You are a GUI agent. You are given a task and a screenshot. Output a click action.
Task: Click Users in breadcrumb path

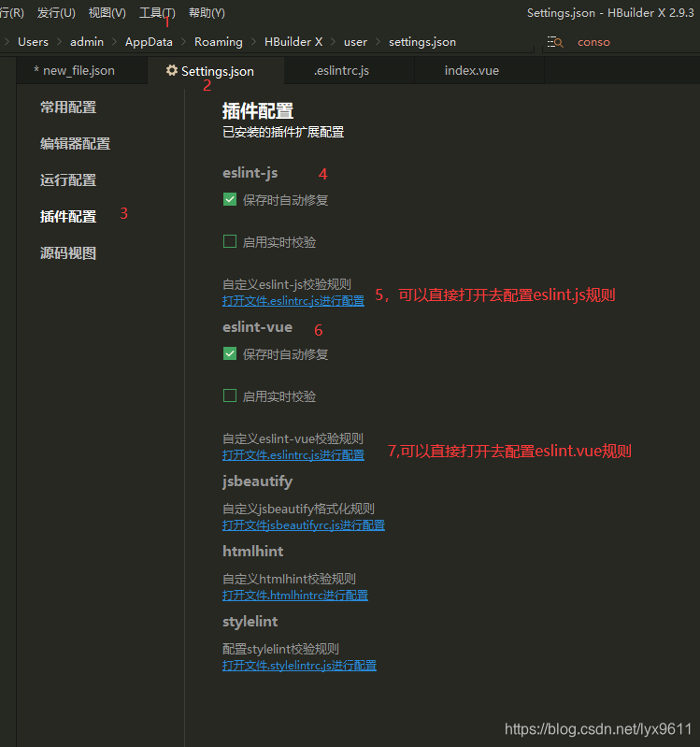point(33,42)
